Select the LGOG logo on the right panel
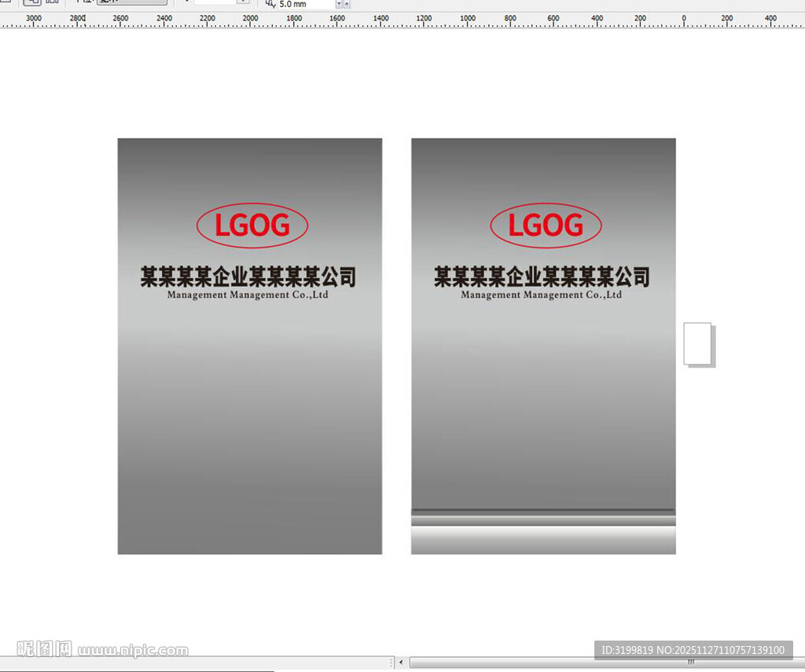Screen dimensions: 805x672 pos(546,226)
